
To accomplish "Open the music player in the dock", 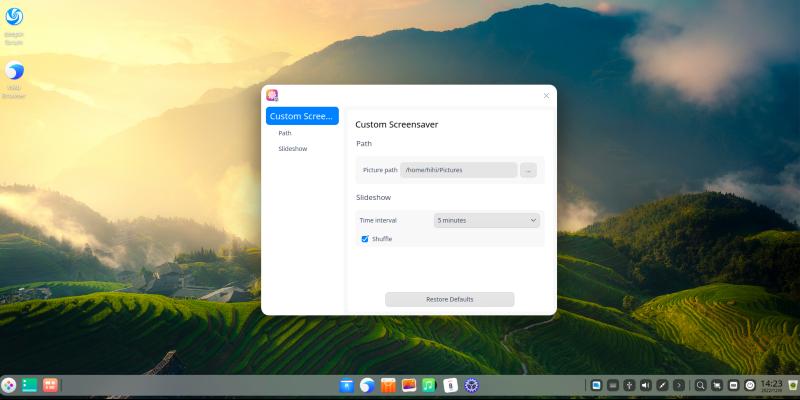I will [x=428, y=385].
